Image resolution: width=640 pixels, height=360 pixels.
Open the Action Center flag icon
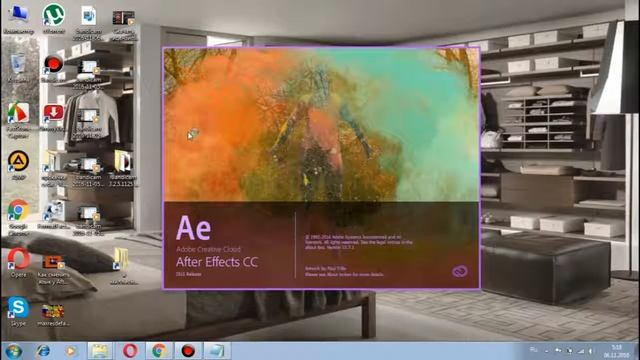(x=569, y=351)
